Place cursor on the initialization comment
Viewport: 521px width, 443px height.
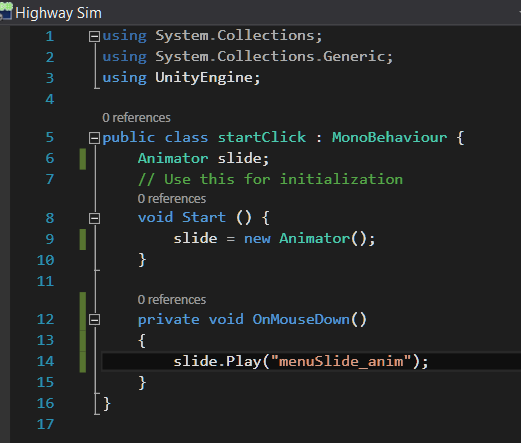270,179
